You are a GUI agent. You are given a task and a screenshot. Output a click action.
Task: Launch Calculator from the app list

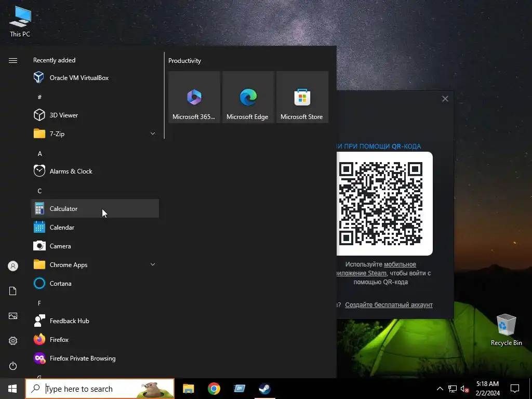point(95,208)
